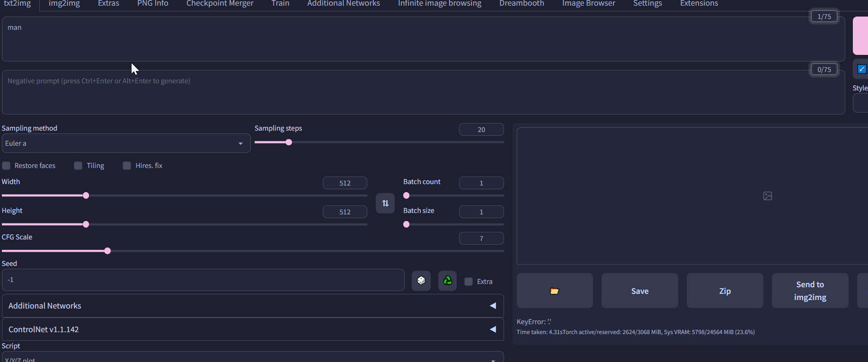The height and width of the screenshot is (362, 868).
Task: Click the Seed input field
Action: tap(204, 280)
